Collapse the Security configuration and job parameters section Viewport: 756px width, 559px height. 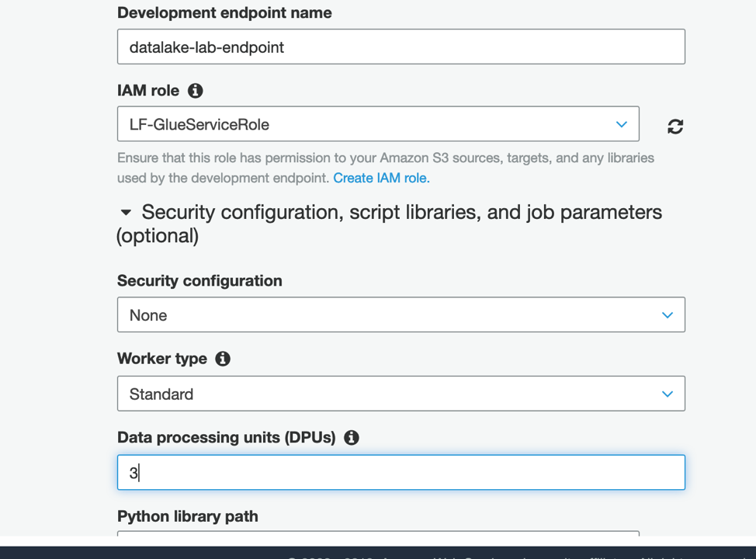coord(126,213)
